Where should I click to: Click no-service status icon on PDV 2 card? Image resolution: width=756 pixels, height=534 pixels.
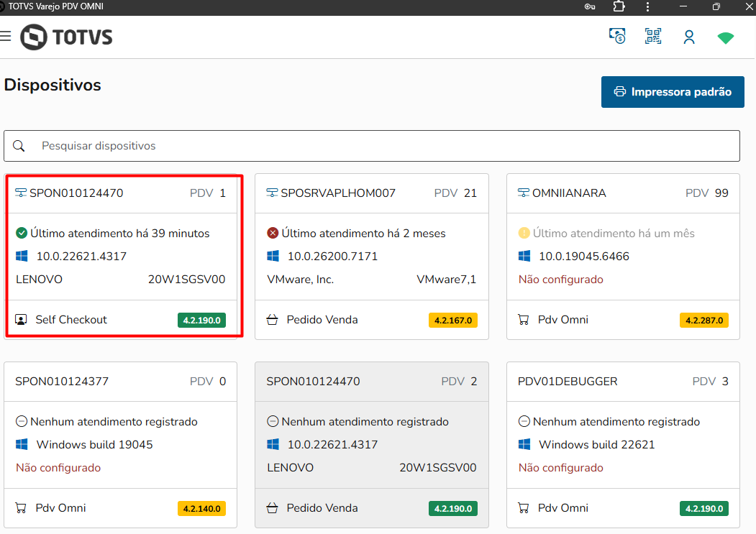(x=273, y=422)
